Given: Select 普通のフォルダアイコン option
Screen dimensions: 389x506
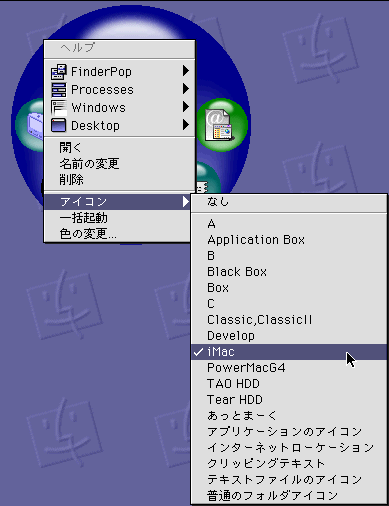Looking at the screenshot, I should point(289,496).
